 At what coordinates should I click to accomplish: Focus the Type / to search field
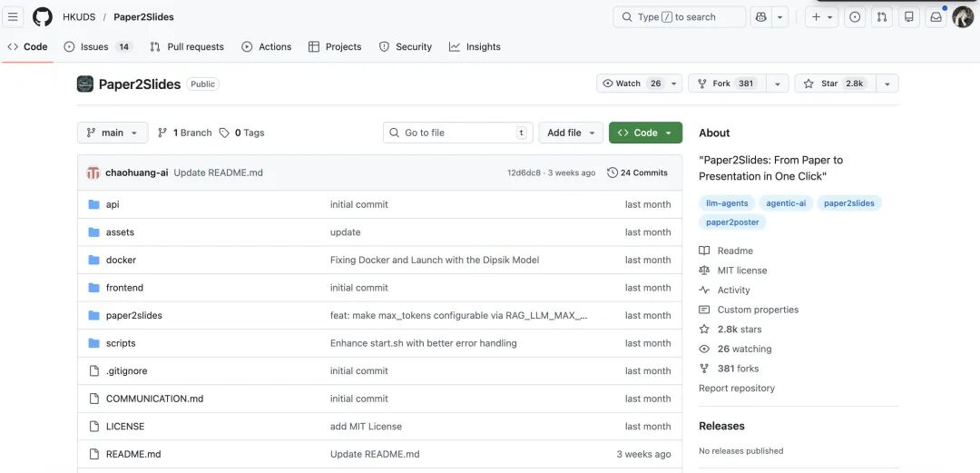pyautogui.click(x=680, y=17)
